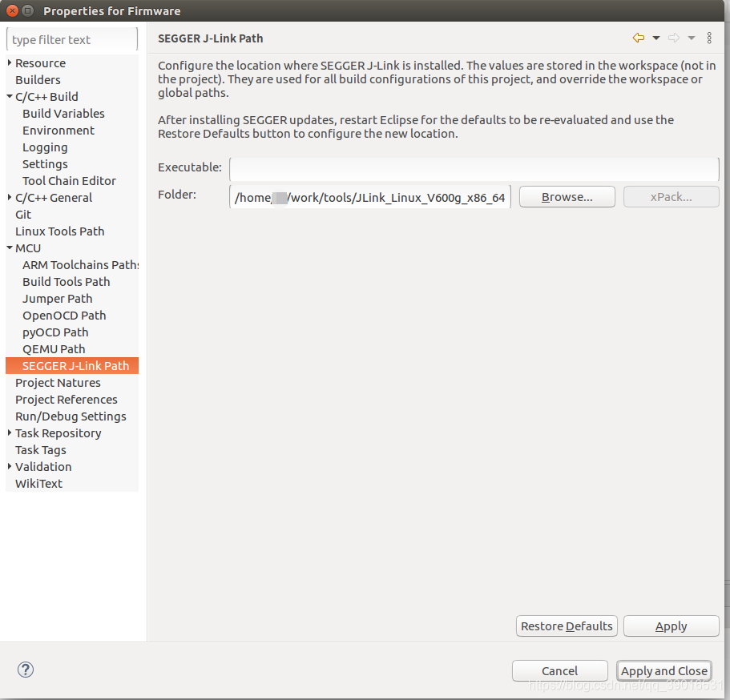
Task: Open QEMU Path page
Action: tap(54, 349)
